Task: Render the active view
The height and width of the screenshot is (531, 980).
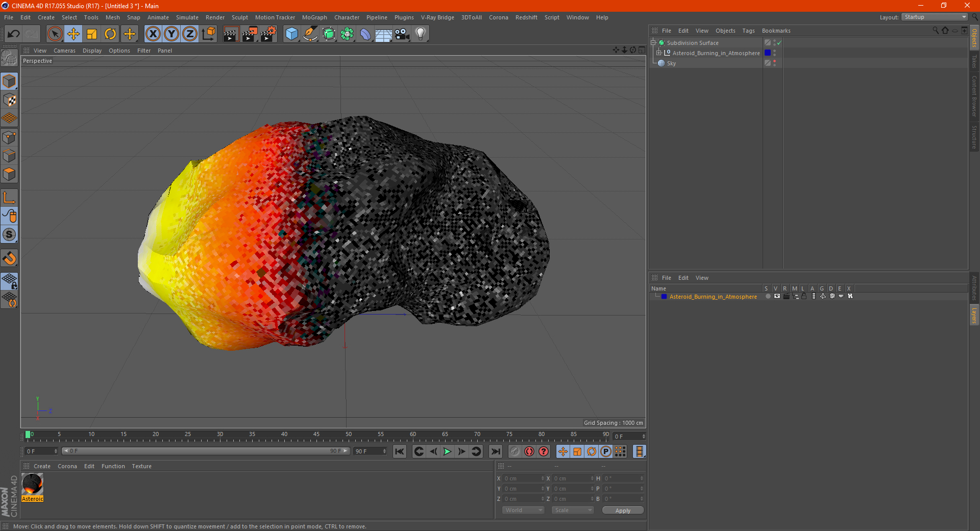Action: click(231, 34)
